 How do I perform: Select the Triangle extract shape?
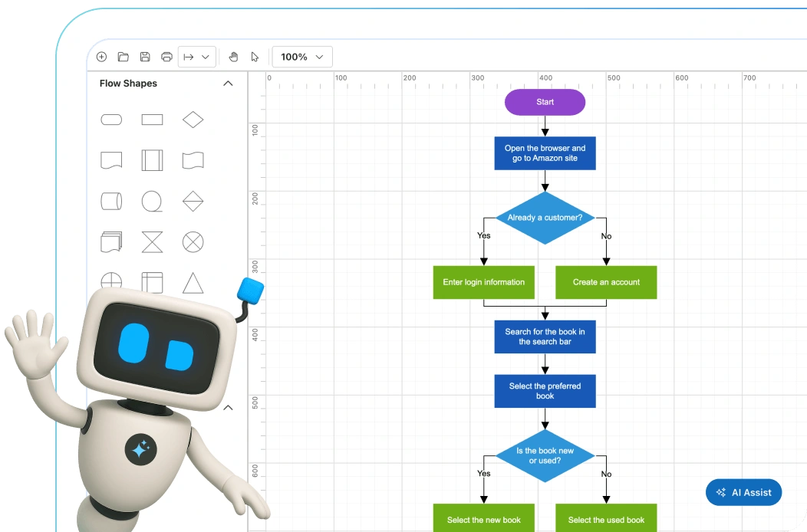[193, 282]
